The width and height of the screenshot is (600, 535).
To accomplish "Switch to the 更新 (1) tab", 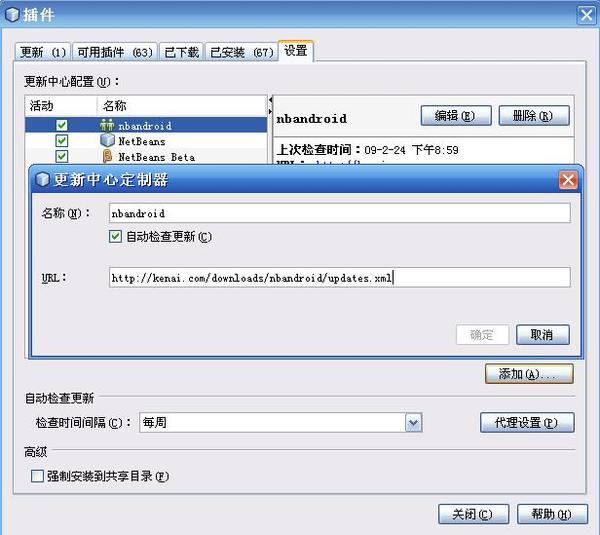I will tap(43, 52).
